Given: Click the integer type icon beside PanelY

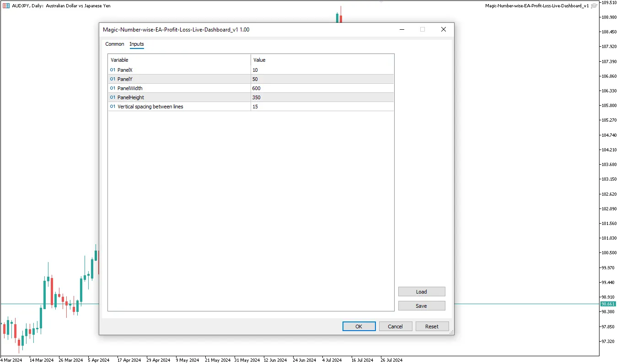Looking at the screenshot, I should pos(112,79).
